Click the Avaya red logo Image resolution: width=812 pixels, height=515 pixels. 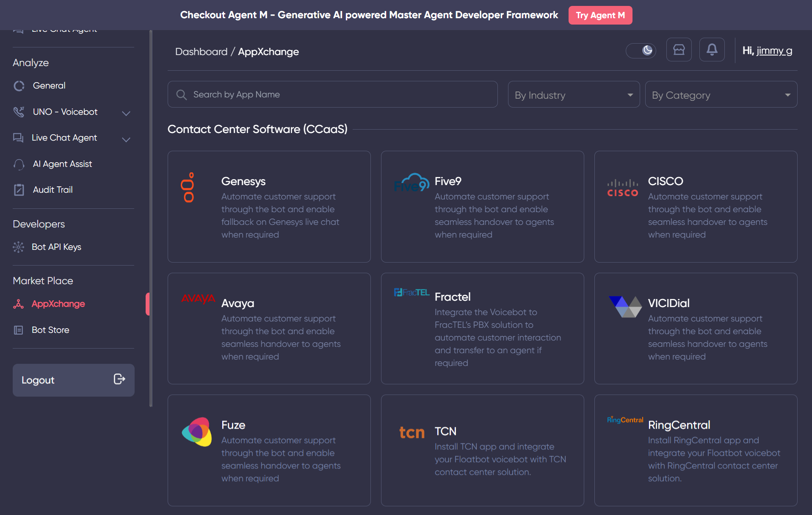click(x=198, y=299)
